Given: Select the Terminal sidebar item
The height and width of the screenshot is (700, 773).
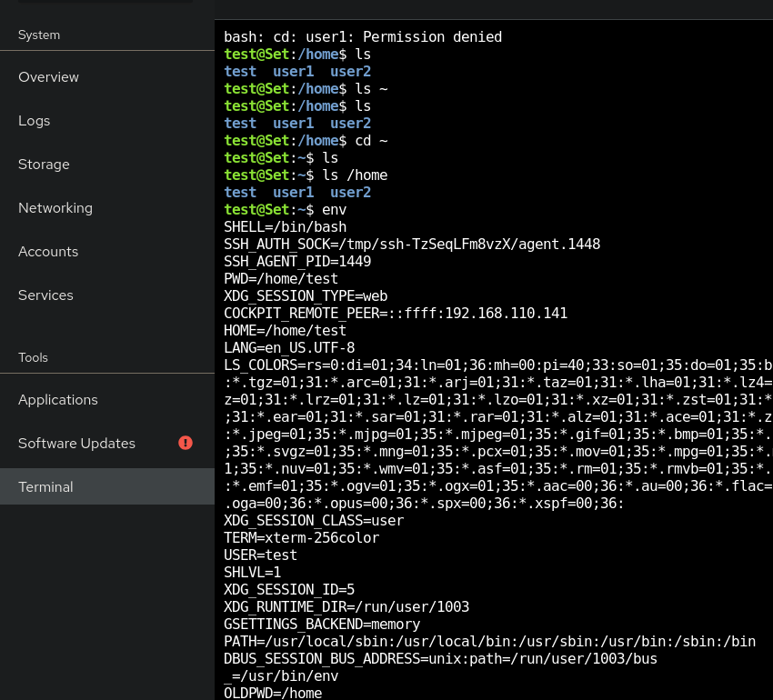Looking at the screenshot, I should (45, 487).
